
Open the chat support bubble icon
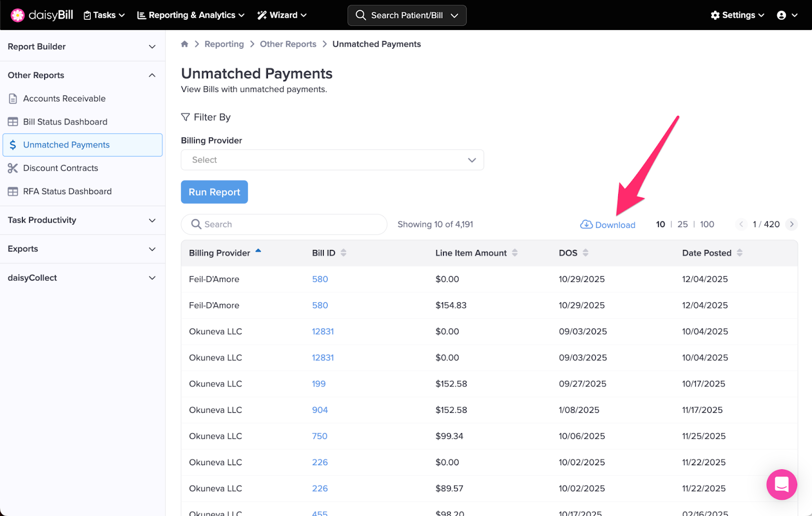point(781,484)
